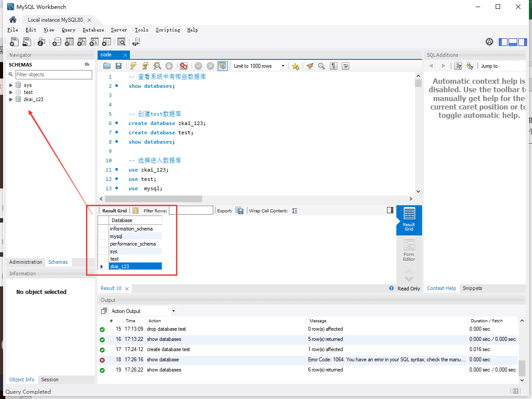
Task: Beautify the SQL query
Action: pos(310,66)
